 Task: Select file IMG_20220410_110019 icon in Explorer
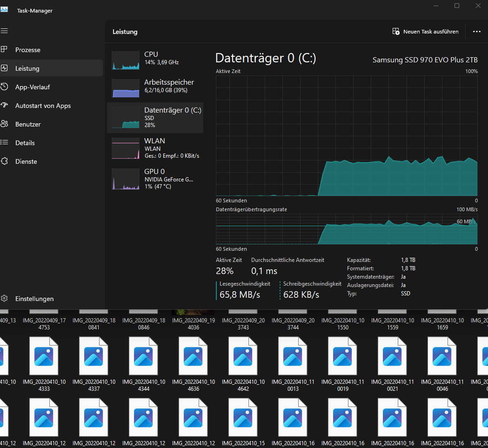click(343, 356)
